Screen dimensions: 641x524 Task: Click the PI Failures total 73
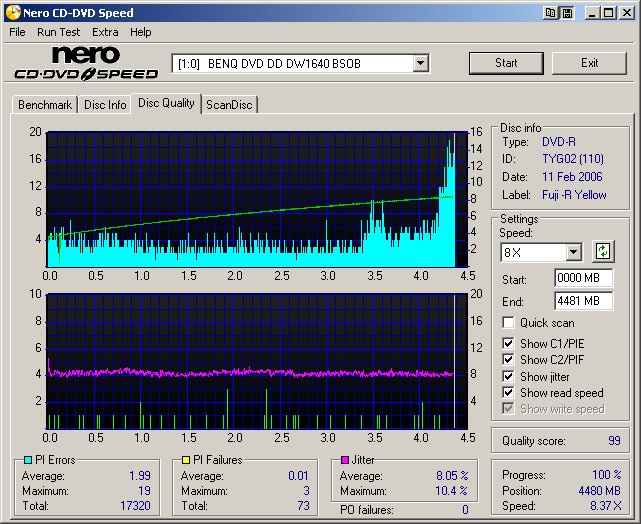point(303,506)
